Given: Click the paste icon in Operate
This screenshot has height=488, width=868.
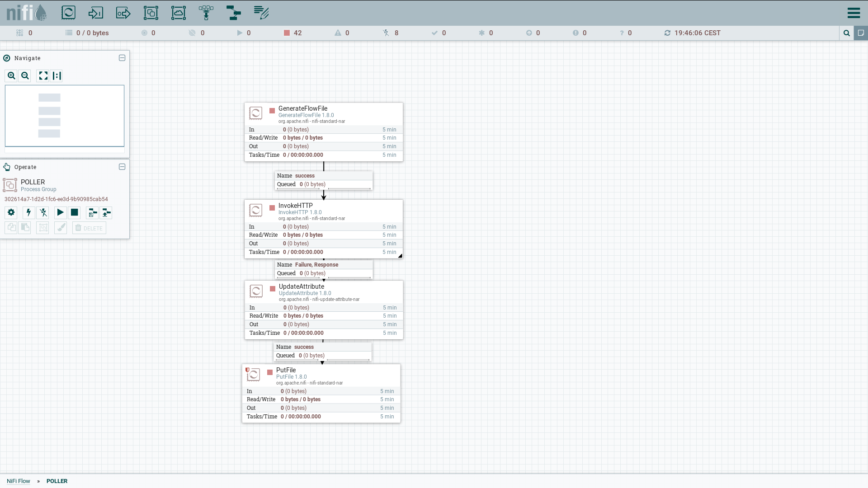Looking at the screenshot, I should click(25, 228).
